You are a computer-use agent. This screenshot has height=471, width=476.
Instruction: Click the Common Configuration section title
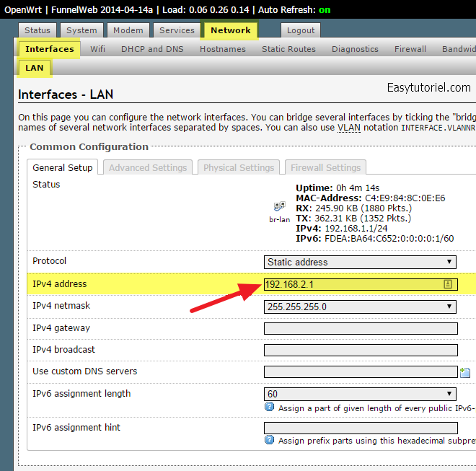tap(89, 146)
